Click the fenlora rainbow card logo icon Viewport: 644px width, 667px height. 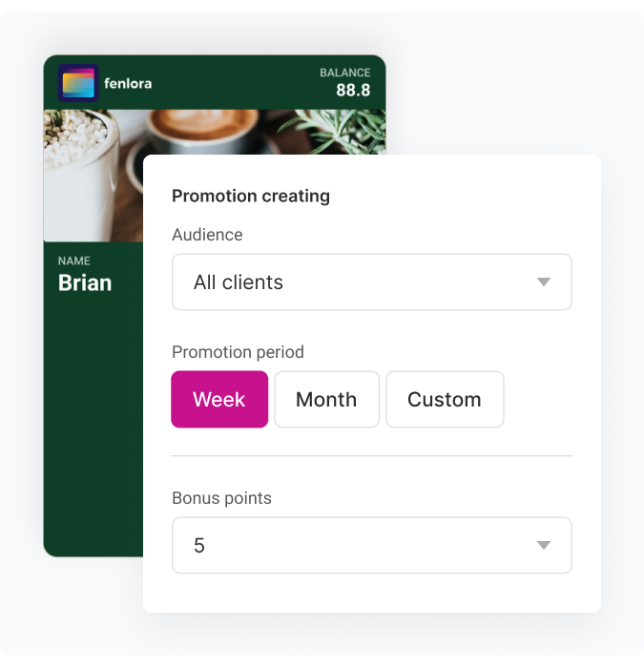[x=78, y=83]
